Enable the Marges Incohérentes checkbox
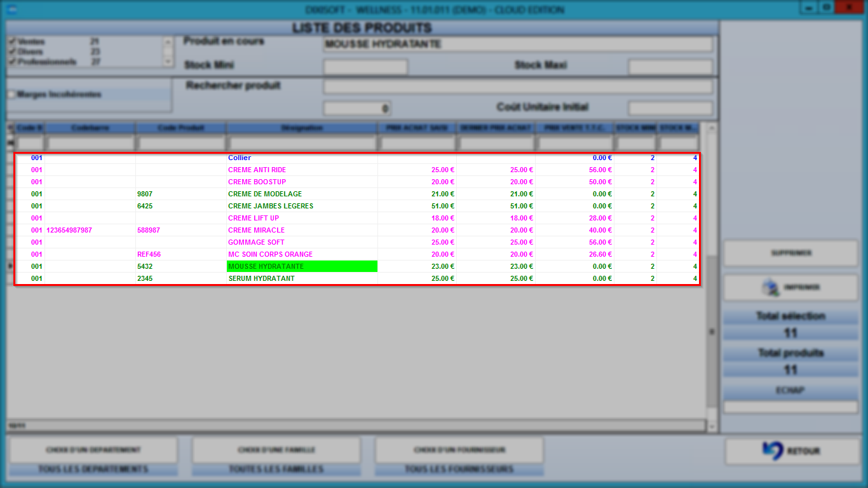This screenshot has width=868, height=488. pos(12,94)
